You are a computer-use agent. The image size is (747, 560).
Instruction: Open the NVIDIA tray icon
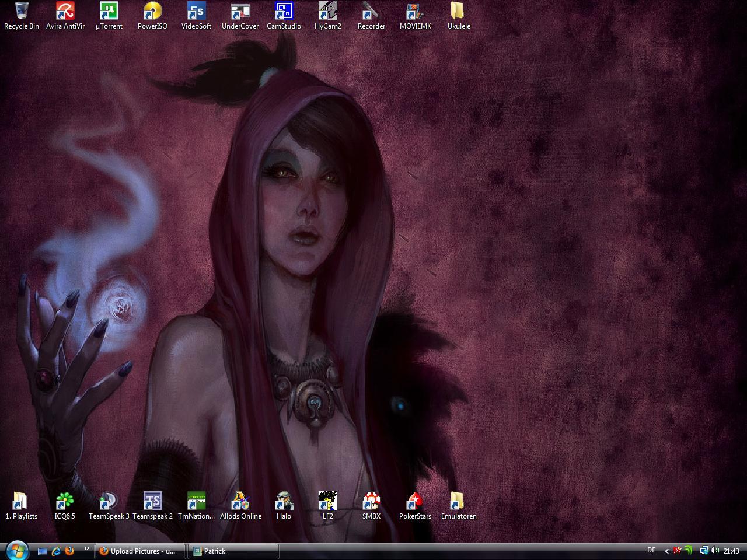(x=689, y=551)
